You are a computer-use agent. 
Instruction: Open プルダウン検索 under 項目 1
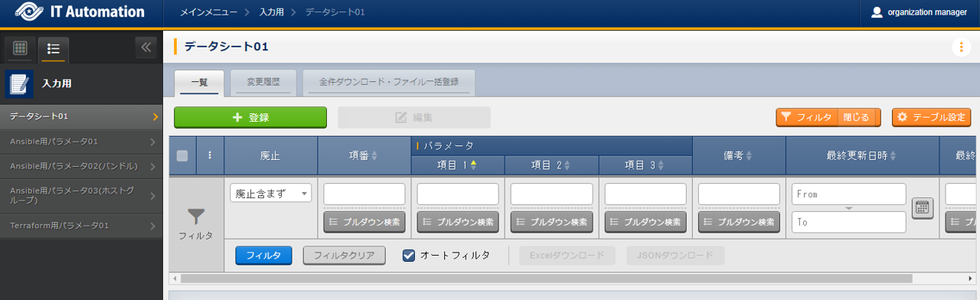458,222
